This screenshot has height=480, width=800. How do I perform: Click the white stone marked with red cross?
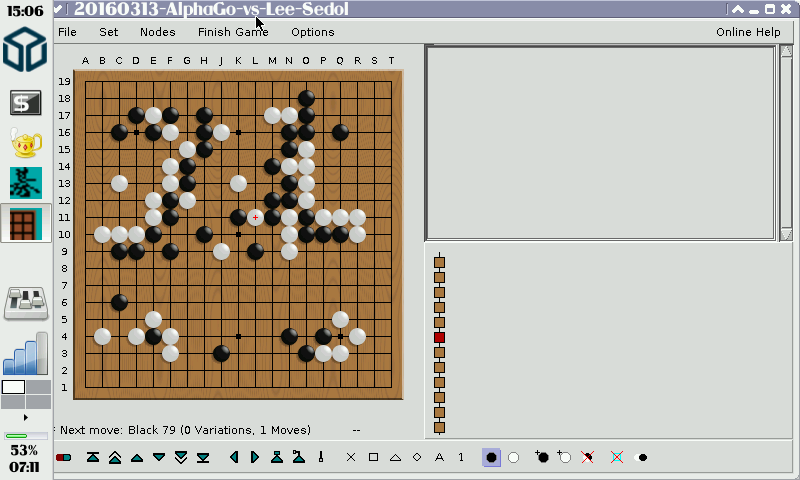coord(255,217)
